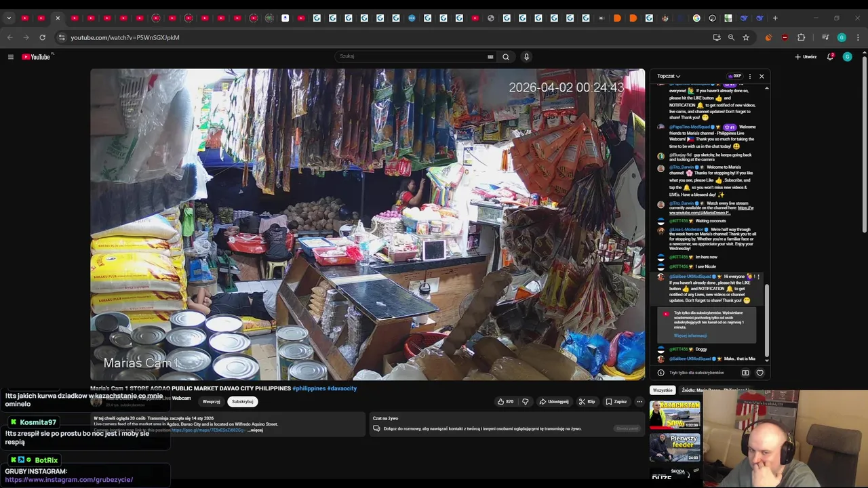Open chat info icon beside message input
Viewport: 868px width, 488px height.
click(x=660, y=373)
